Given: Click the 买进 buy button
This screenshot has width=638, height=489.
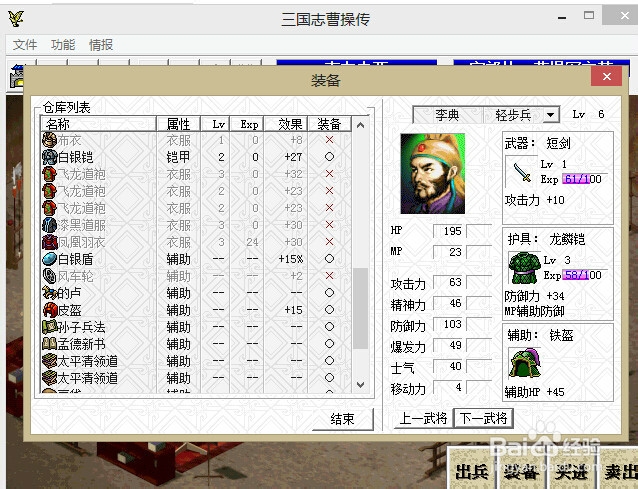Looking at the screenshot, I should 571,471.
